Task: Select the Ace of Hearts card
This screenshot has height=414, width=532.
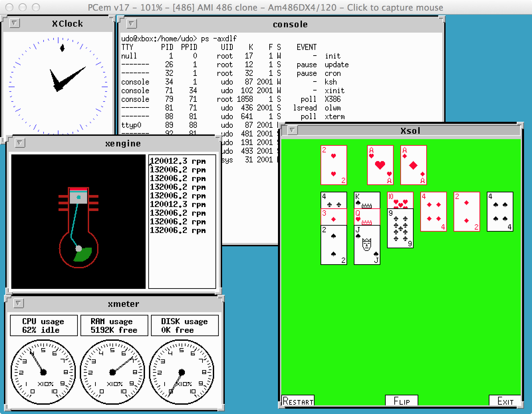Action: (380, 165)
